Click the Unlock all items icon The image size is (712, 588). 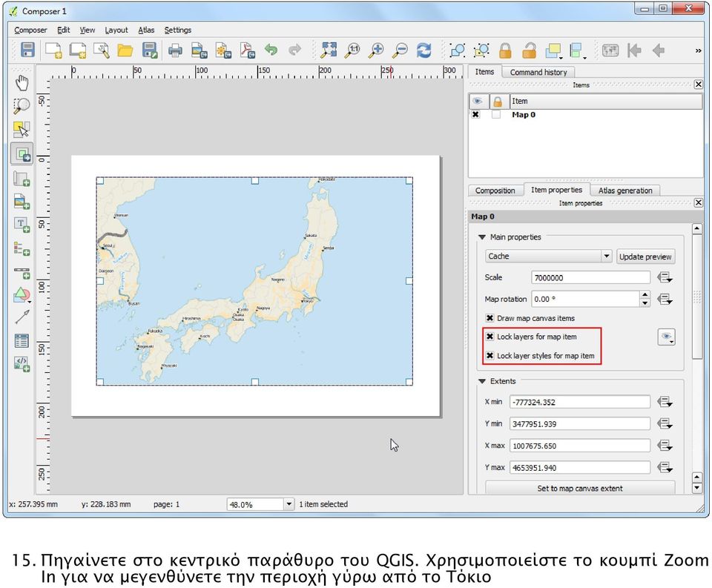click(529, 50)
